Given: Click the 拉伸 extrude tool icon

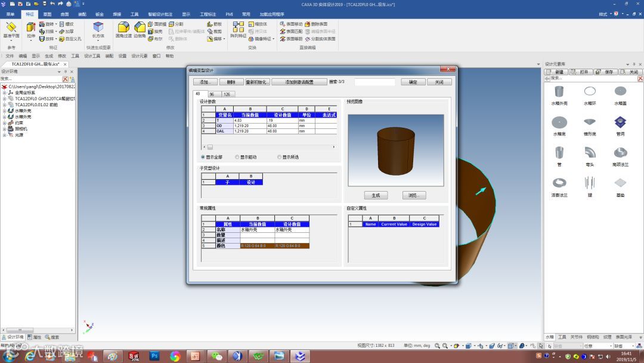Looking at the screenshot, I should coord(31,27).
